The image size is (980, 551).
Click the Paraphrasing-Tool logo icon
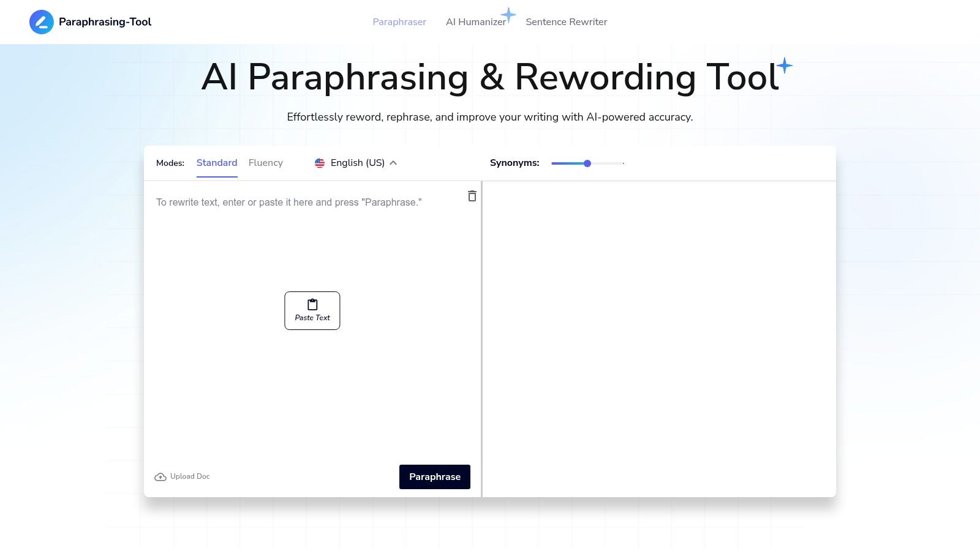click(x=42, y=22)
